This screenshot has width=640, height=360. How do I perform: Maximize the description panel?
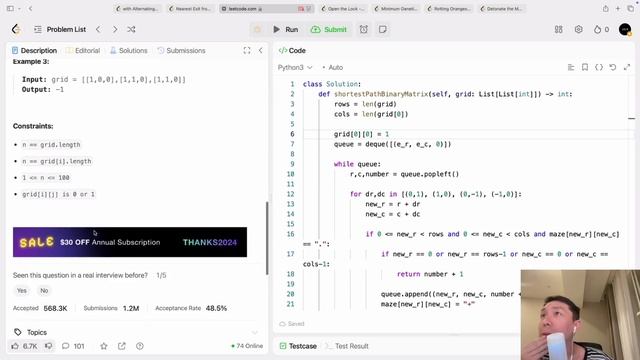[247, 51]
